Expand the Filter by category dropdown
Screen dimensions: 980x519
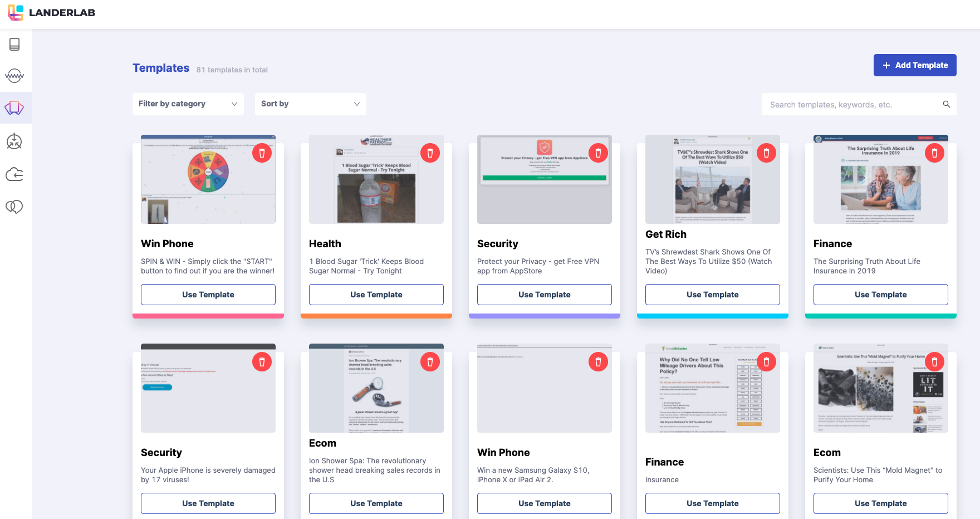(x=188, y=104)
